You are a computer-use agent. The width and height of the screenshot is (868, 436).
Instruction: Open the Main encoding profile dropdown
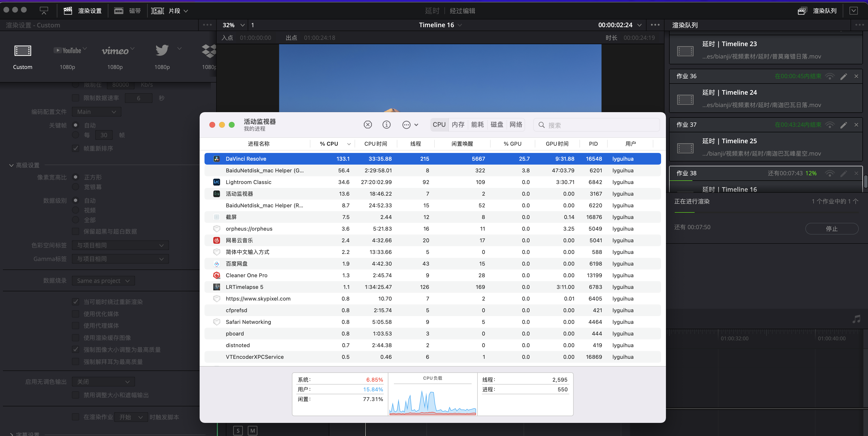point(96,112)
